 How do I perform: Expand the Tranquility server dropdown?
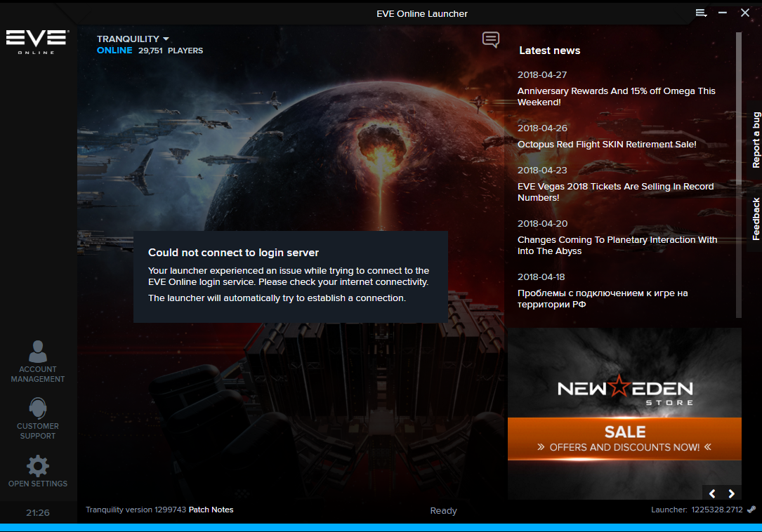click(133, 39)
